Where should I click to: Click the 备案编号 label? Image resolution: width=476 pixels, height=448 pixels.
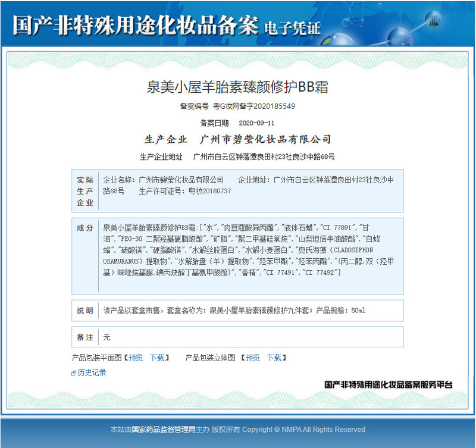(x=195, y=106)
